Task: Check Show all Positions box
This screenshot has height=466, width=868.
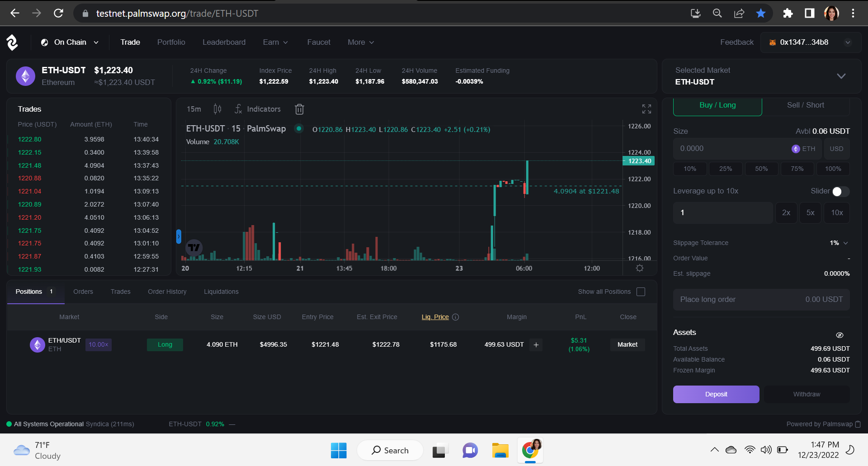Action: point(641,292)
